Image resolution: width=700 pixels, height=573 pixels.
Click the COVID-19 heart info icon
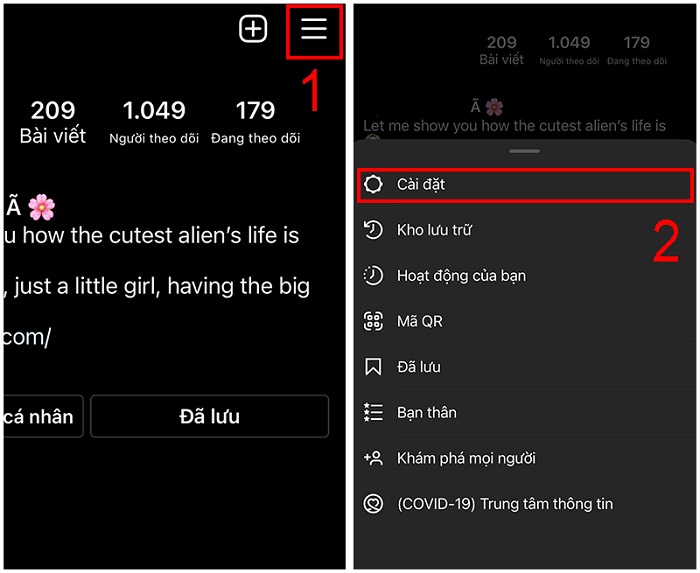[373, 504]
